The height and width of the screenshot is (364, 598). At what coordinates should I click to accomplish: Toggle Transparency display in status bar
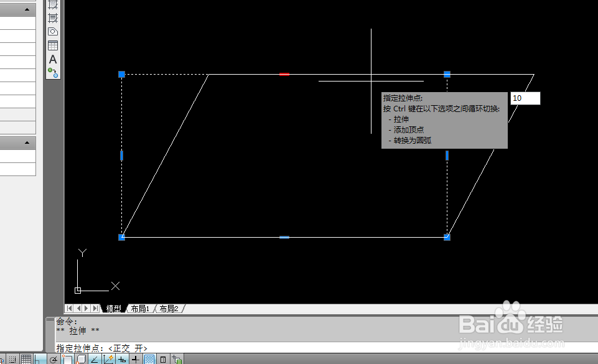[x=149, y=359]
